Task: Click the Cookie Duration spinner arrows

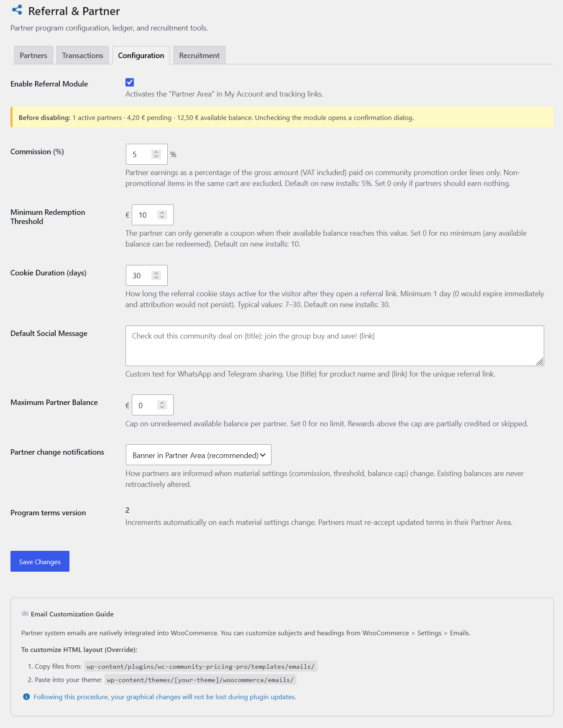Action: click(156, 275)
